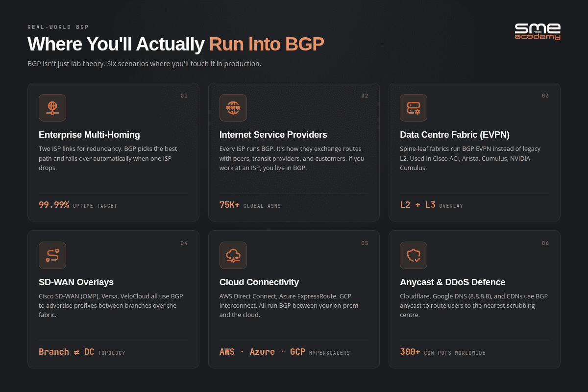
Task: Click the route path icon for SD-WAN Overlays
Action: [x=52, y=255]
